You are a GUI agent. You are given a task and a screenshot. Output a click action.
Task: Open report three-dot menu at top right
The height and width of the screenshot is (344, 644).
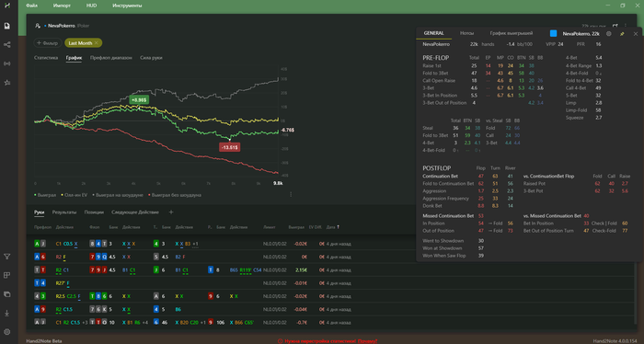(626, 26)
